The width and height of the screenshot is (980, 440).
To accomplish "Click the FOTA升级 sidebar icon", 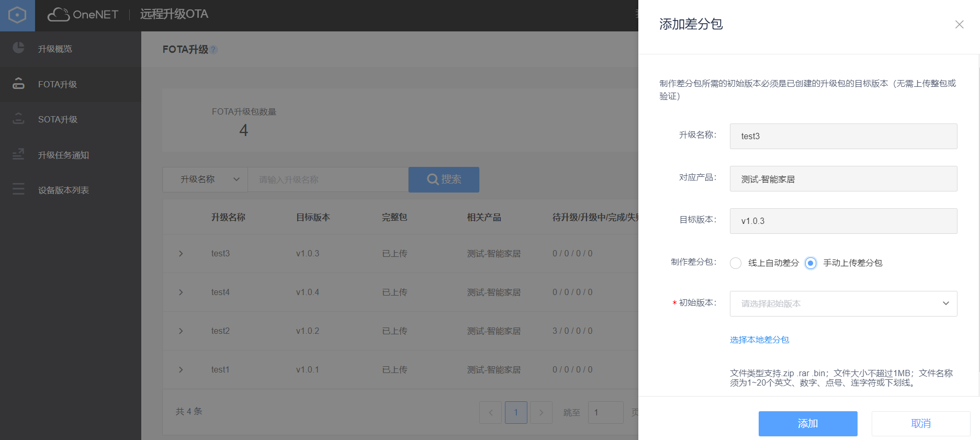I will click(18, 84).
